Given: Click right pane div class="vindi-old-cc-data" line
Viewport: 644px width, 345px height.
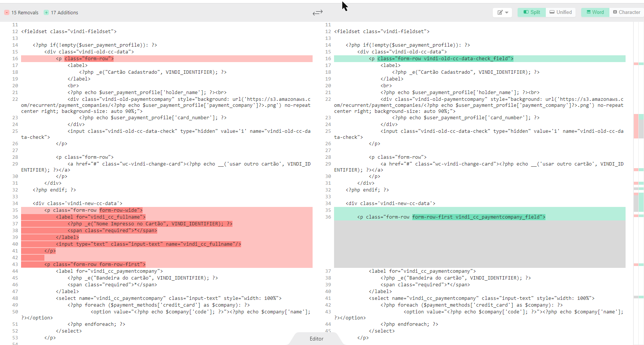Looking at the screenshot, I should [x=402, y=52].
